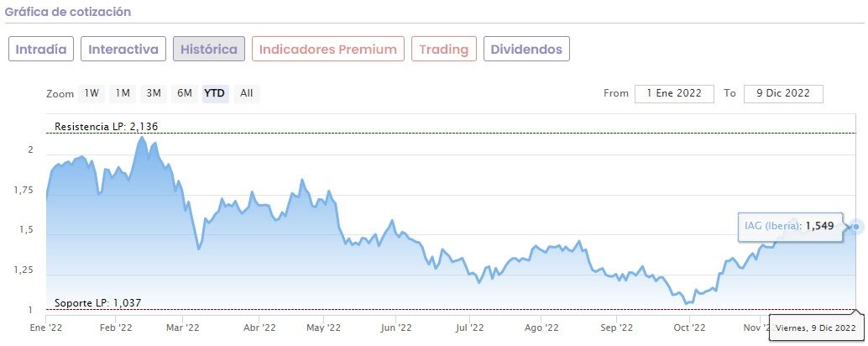
Task: Show the Dividendos tab
Action: click(526, 49)
